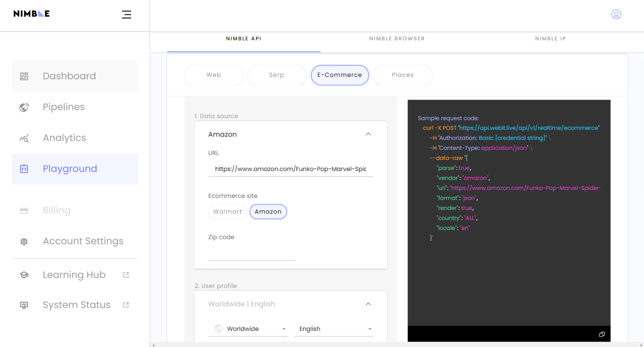Click the Zip code input field

[x=252, y=253]
